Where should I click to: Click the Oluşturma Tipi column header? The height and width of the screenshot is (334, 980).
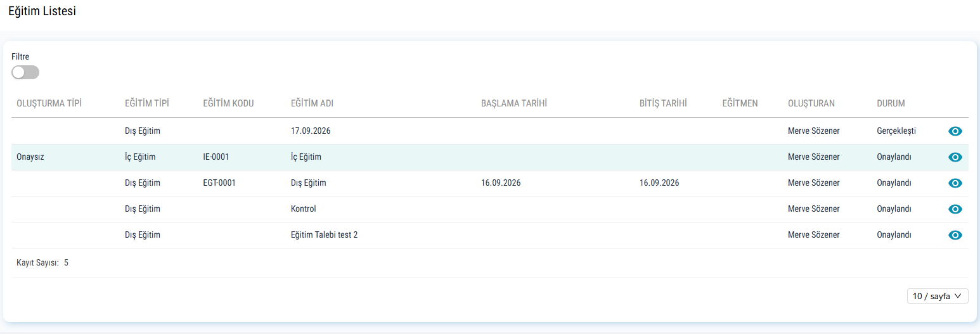(x=49, y=103)
